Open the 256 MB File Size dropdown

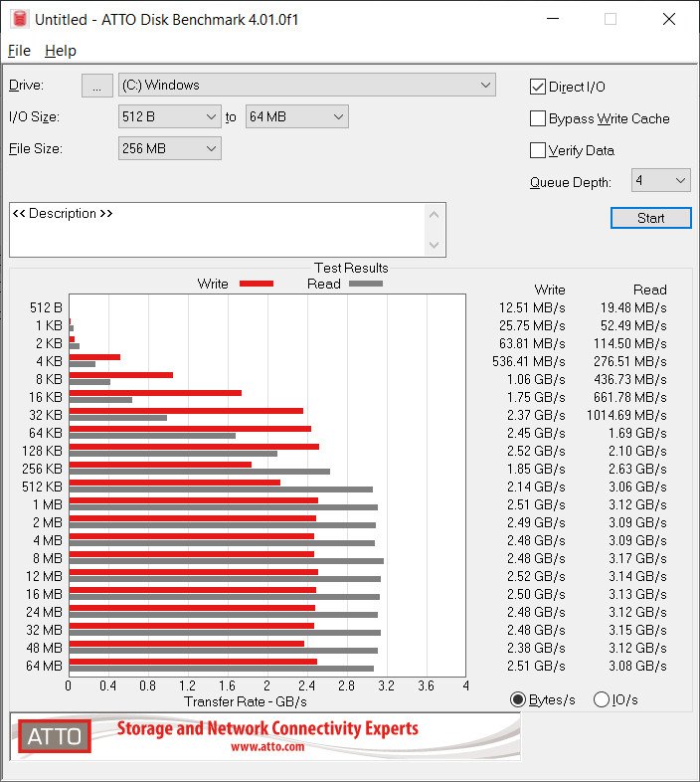coord(169,148)
